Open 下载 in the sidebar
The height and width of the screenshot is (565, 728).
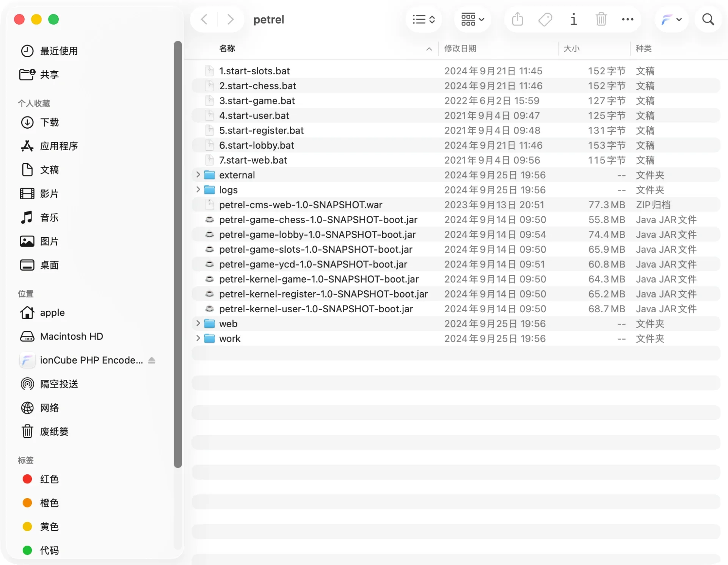(x=39, y=123)
